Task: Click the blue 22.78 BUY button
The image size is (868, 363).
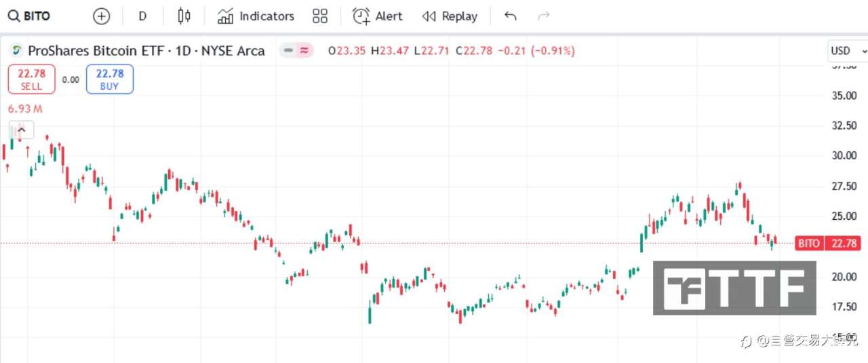Action: (x=109, y=79)
